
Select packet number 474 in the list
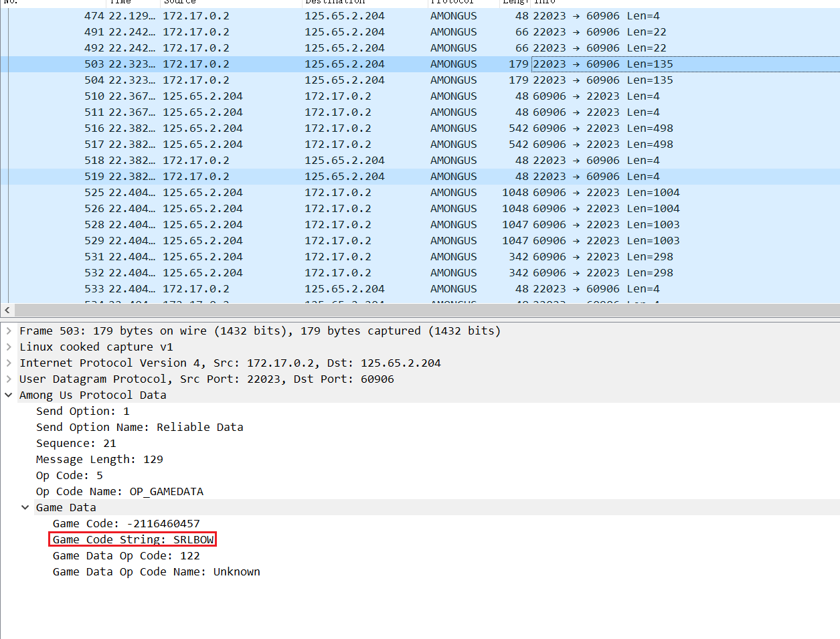420,16
